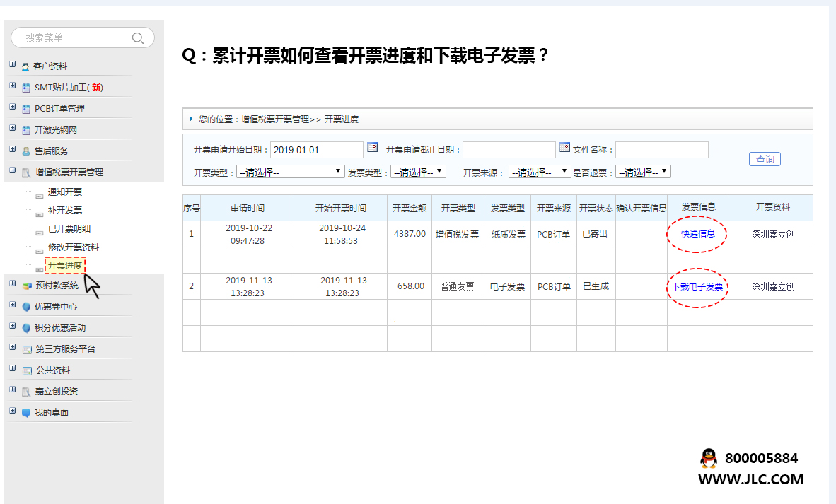Open the 是否退票 dropdown
This screenshot has width=836, height=504.
(x=643, y=172)
